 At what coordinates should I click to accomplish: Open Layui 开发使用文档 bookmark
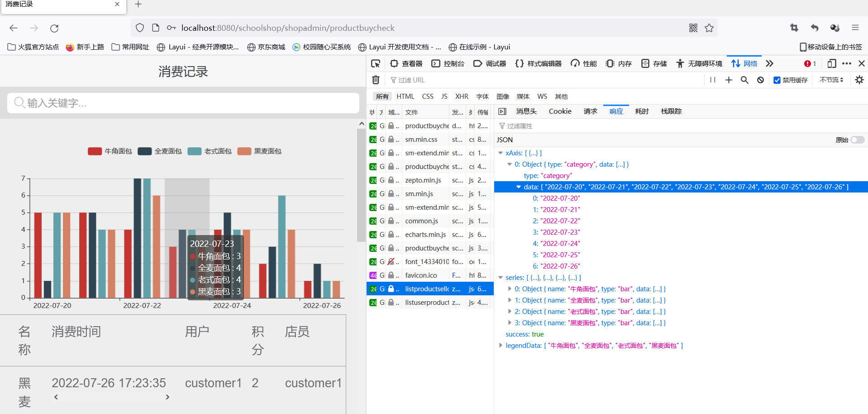[x=400, y=47]
